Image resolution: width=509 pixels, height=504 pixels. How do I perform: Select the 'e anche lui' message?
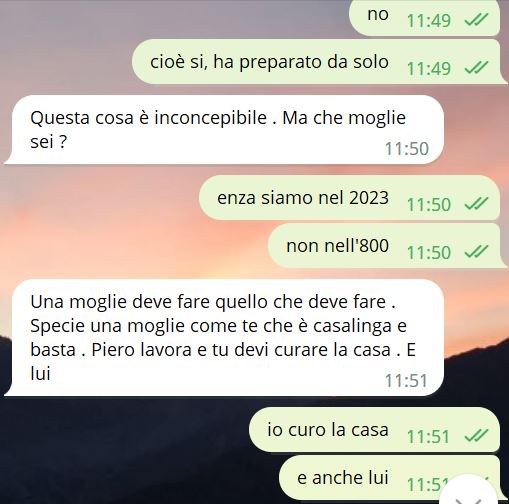[x=393, y=478]
